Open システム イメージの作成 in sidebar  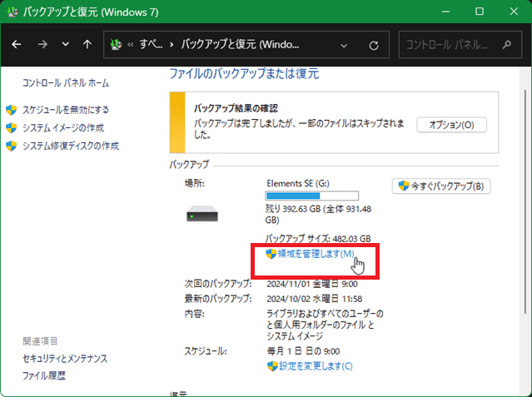[62, 127]
